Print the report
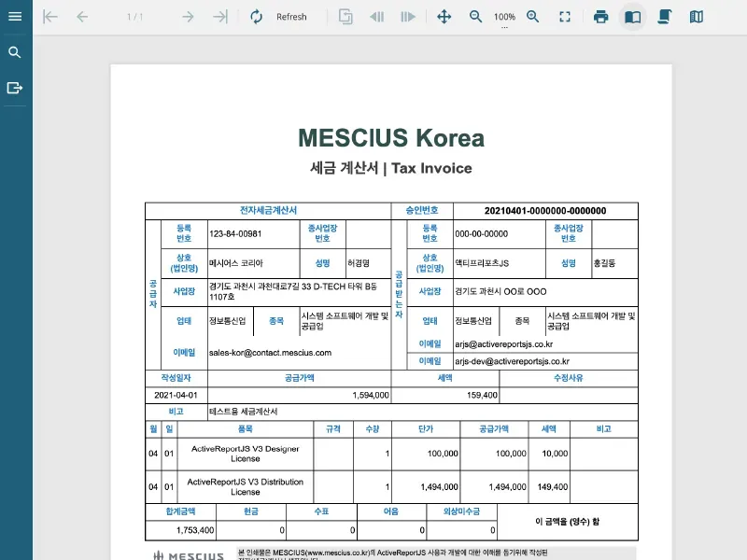The image size is (747, 560). point(601,17)
